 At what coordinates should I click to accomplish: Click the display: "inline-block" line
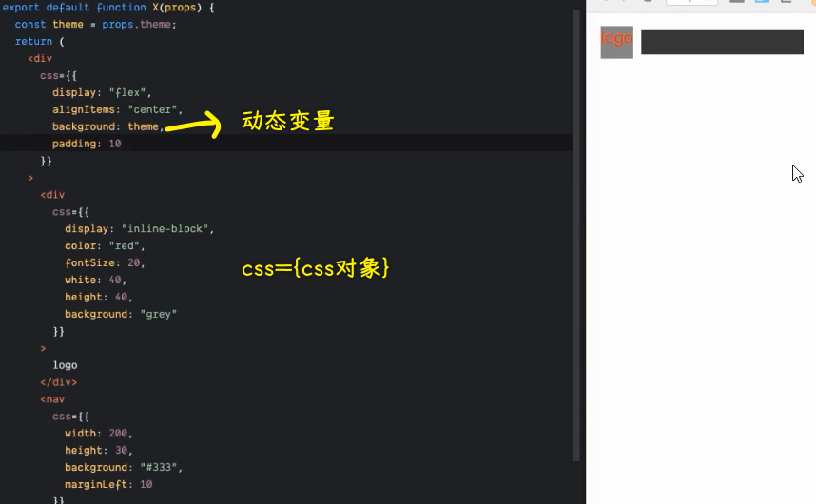[x=140, y=229]
